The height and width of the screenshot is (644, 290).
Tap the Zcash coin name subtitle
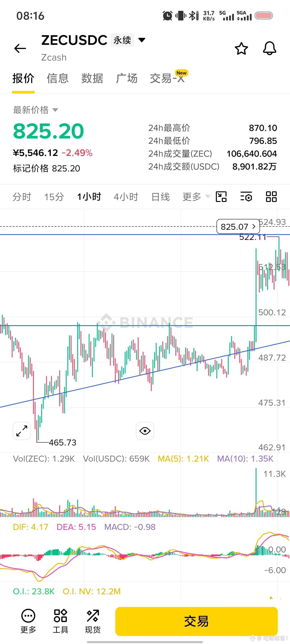54,57
